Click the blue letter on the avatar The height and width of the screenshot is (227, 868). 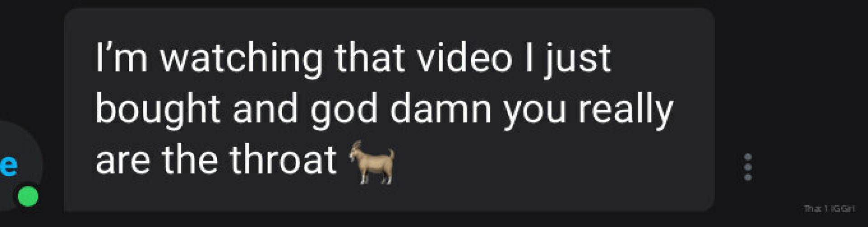pyautogui.click(x=8, y=166)
